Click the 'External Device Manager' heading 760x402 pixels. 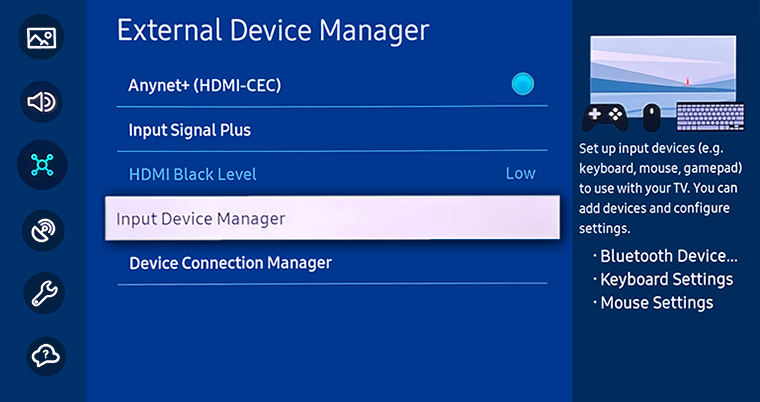[273, 31]
